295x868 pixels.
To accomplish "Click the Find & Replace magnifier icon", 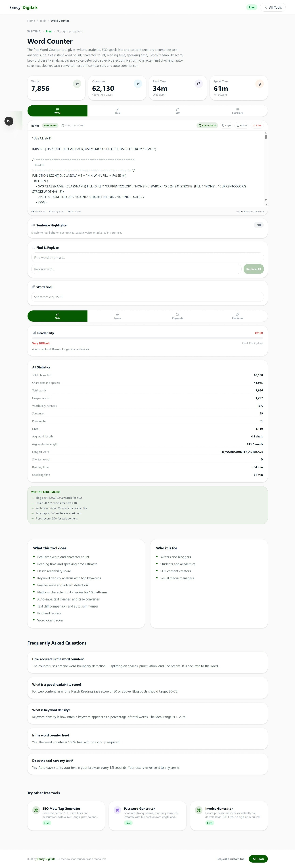I will pos(33,247).
